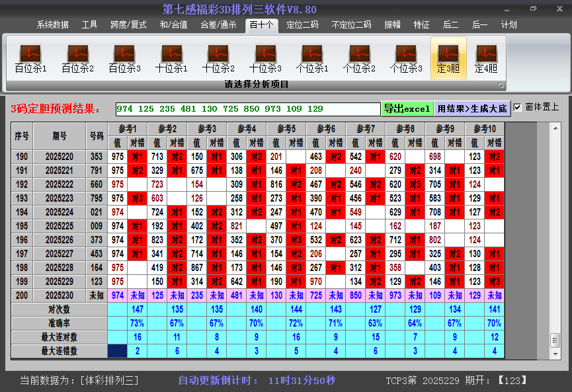Click the scrollbar down arrow of table
This screenshot has width=572, height=392.
coord(555,353)
